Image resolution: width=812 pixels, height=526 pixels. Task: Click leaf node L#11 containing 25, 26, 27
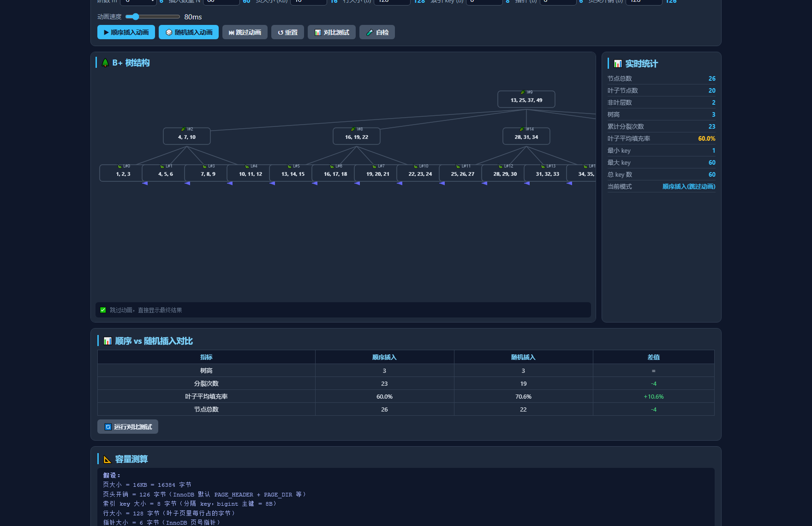[463, 173]
